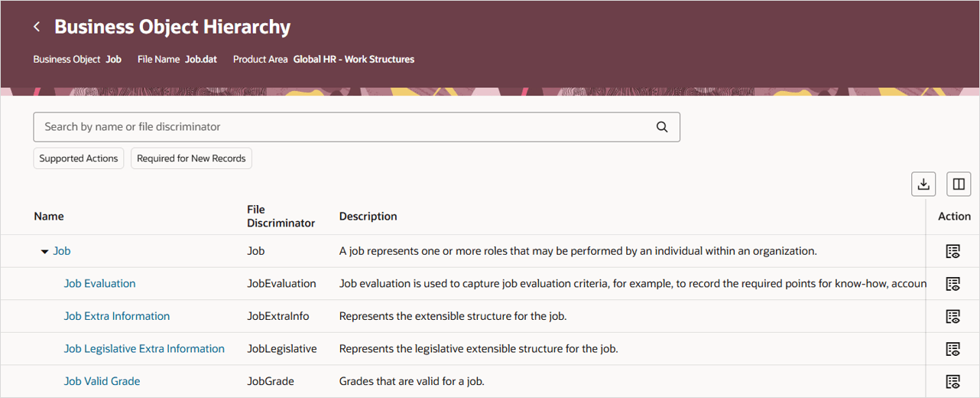Click the search by name input field
This screenshot has width=980, height=398.
pos(344,127)
